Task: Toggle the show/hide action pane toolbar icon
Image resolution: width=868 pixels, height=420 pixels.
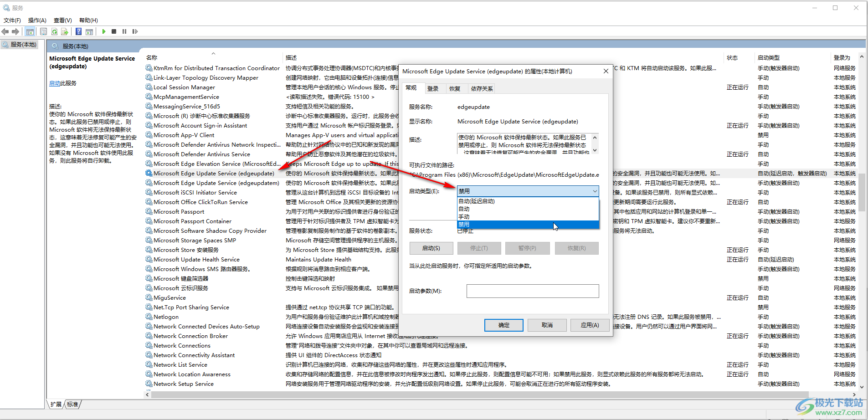Action: [89, 31]
